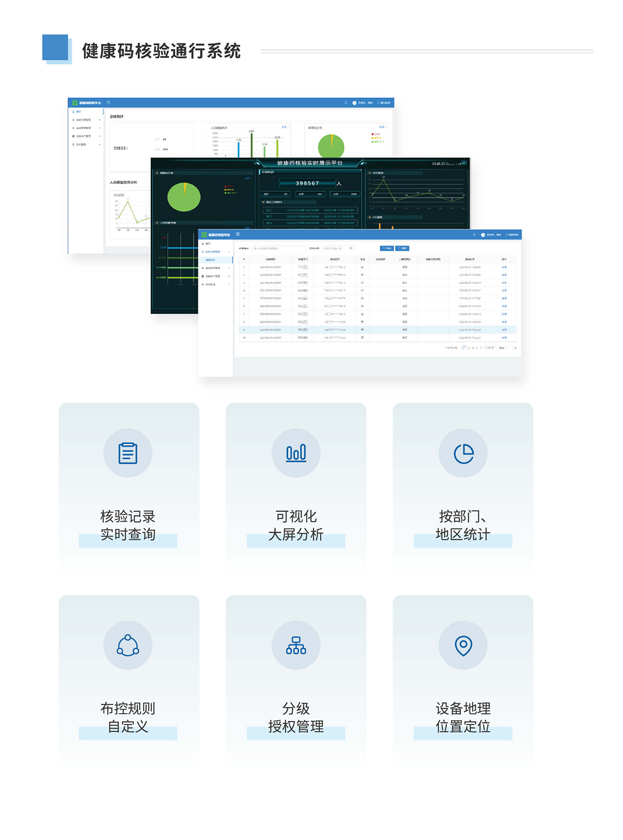Viewport: 623px width, 840px height.
Task: Click the sidebar collapse icon in the front window header
Action: pos(238,235)
